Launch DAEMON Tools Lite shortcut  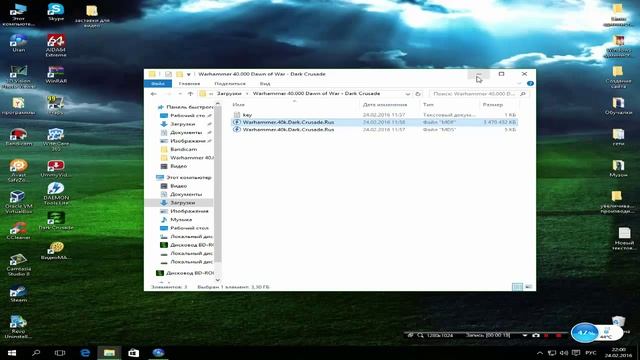point(56,193)
